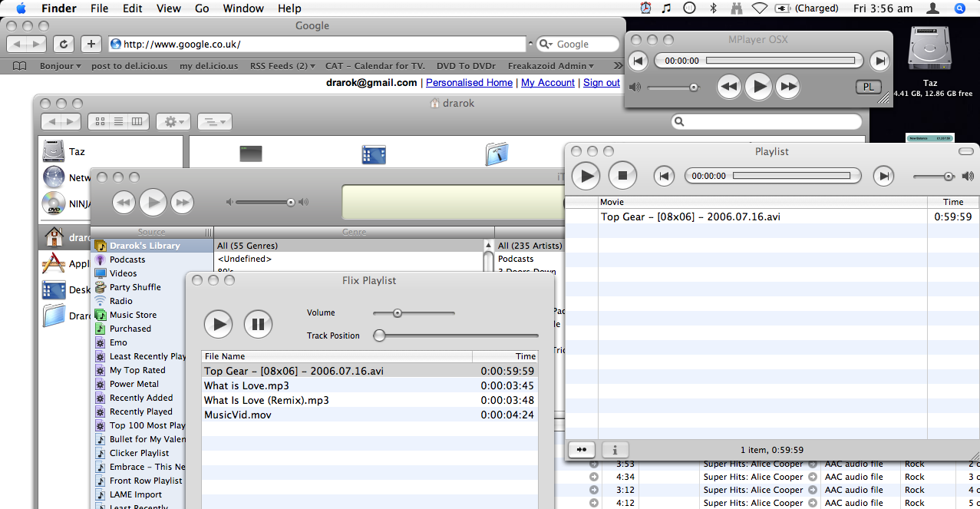
Task: Open the Edit menu
Action: pos(133,8)
